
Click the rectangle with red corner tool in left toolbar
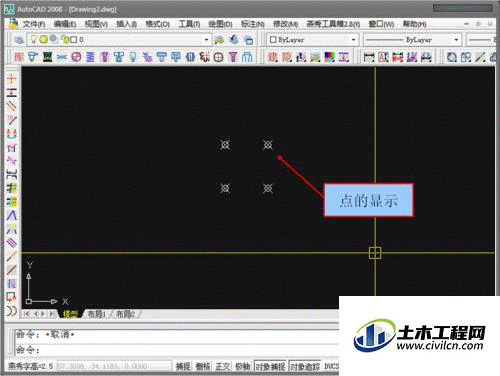11,297
